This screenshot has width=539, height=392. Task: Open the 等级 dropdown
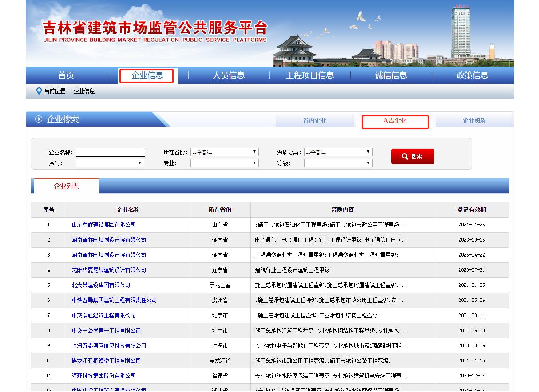coord(338,163)
